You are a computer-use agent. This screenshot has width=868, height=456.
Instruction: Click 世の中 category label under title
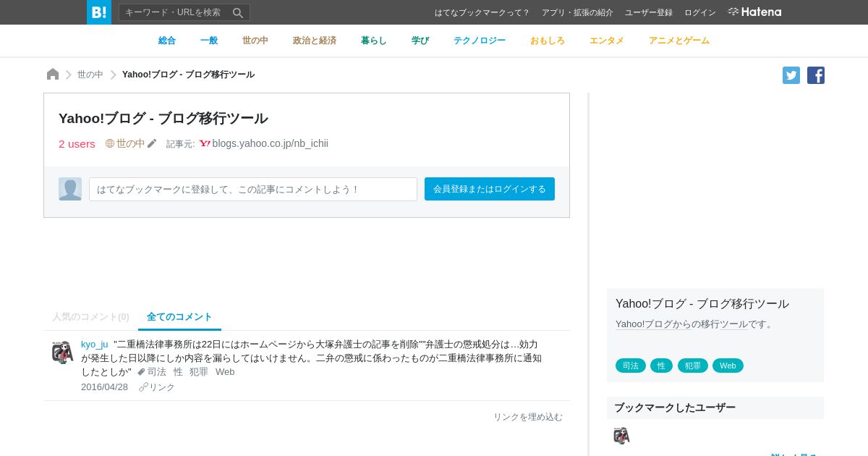pyautogui.click(x=130, y=143)
